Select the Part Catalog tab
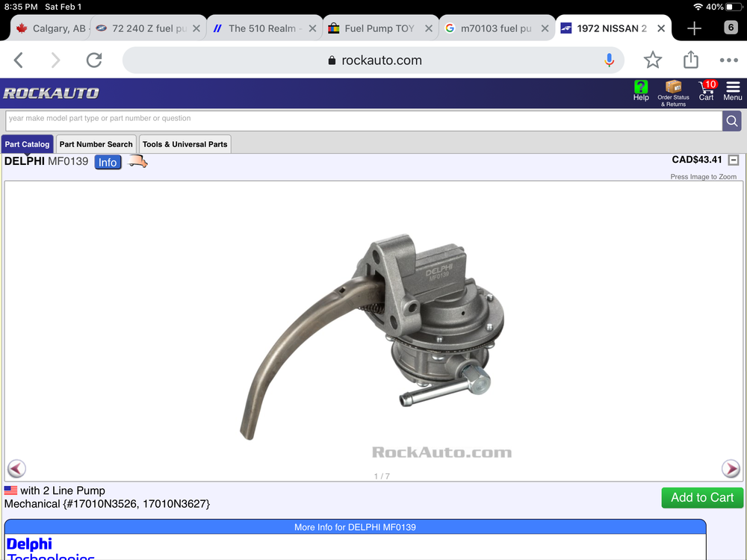 (27, 144)
